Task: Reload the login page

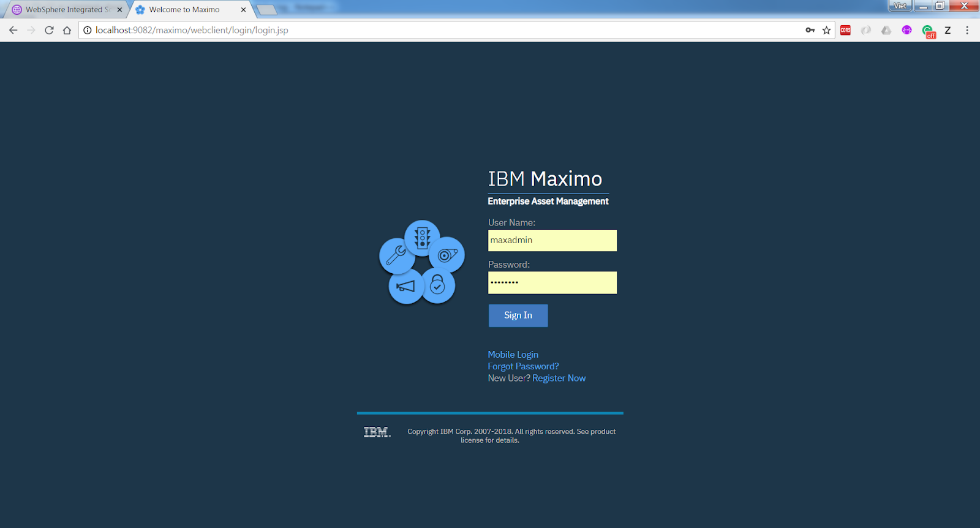Action: (x=49, y=30)
